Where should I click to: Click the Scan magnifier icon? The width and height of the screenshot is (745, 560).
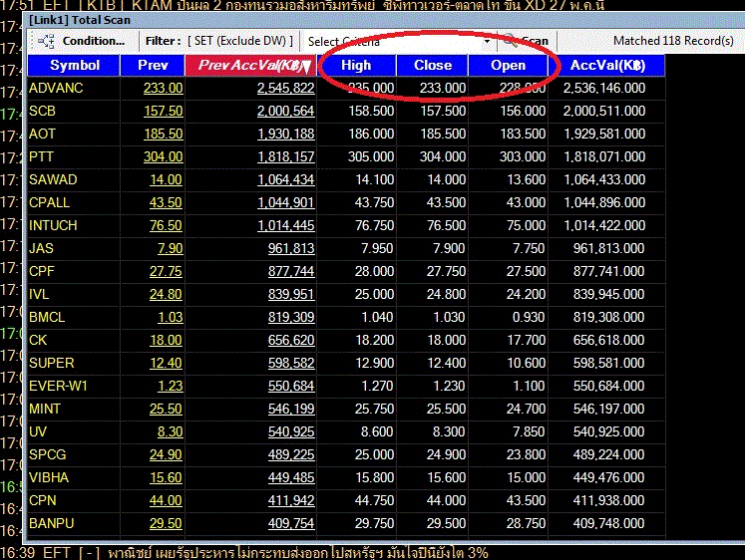pyautogui.click(x=511, y=41)
